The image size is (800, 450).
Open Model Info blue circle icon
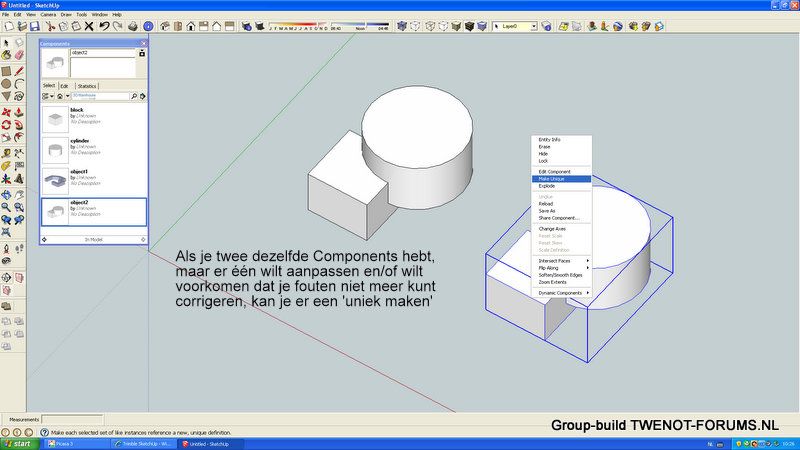148,26
